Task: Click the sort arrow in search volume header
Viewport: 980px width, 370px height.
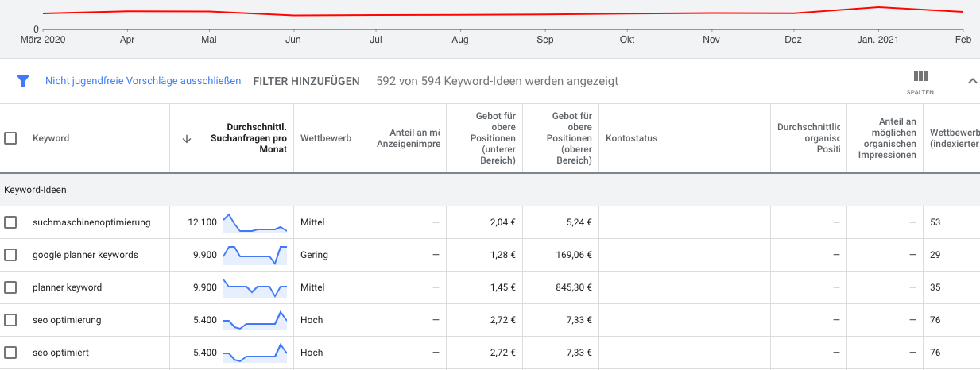Action: click(x=187, y=138)
